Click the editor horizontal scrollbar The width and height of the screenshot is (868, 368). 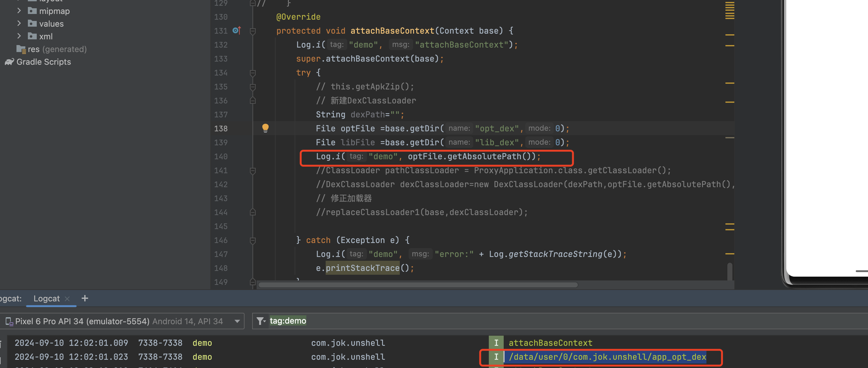(418, 285)
